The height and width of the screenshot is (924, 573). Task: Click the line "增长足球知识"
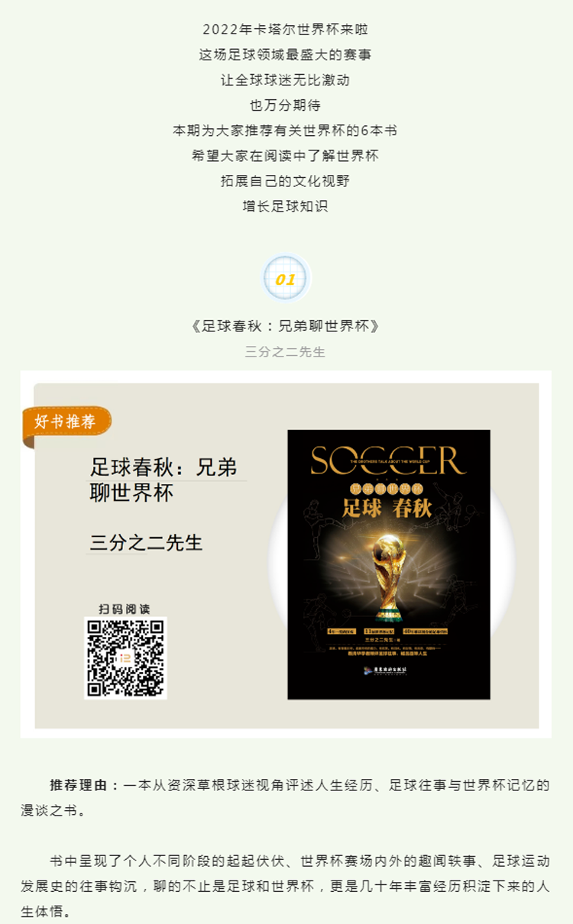286,206
